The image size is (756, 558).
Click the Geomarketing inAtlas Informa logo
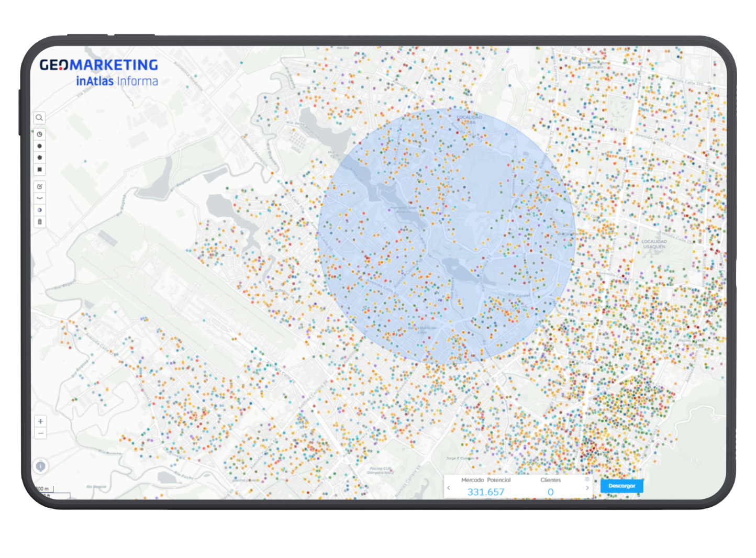tap(99, 72)
